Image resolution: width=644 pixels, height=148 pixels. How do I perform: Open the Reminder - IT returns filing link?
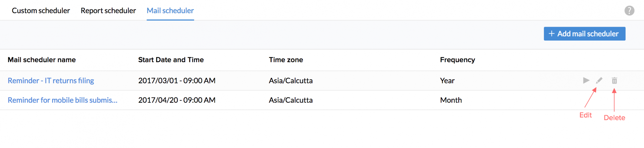point(51,80)
